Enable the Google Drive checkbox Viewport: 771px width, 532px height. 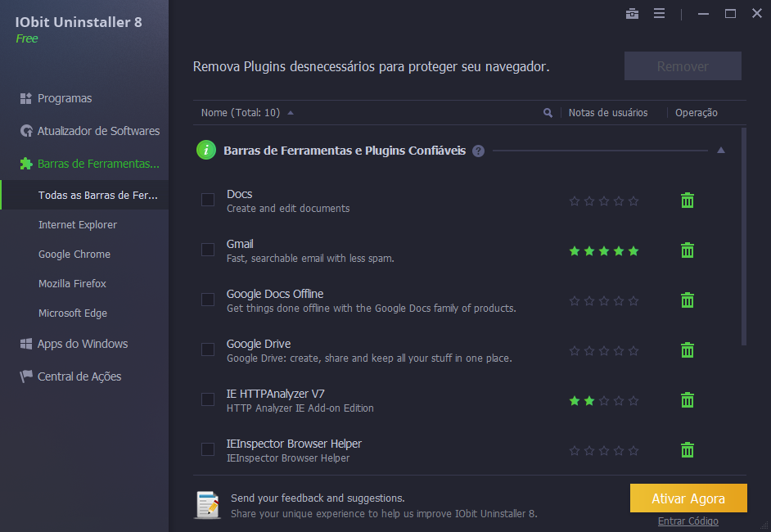[208, 349]
